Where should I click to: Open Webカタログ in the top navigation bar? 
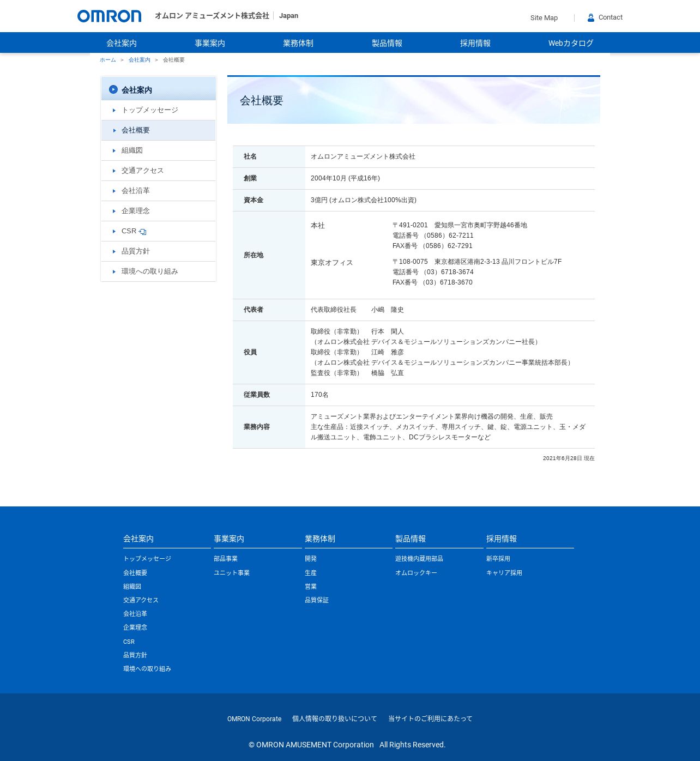(571, 43)
